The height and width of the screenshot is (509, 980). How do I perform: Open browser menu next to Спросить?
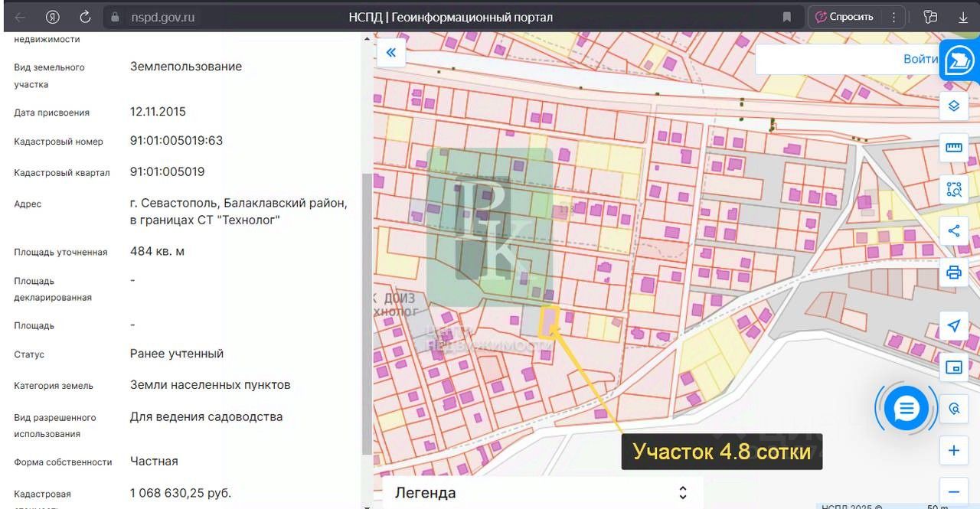pyautogui.click(x=893, y=17)
